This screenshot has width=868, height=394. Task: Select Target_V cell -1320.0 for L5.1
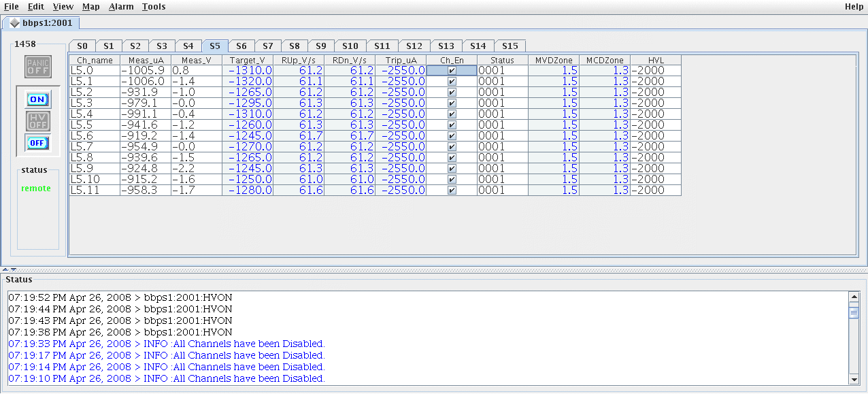coord(248,82)
